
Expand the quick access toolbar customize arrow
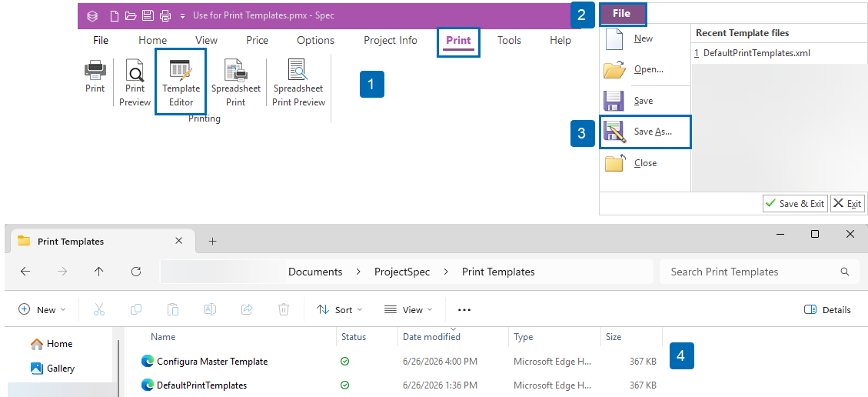click(183, 16)
